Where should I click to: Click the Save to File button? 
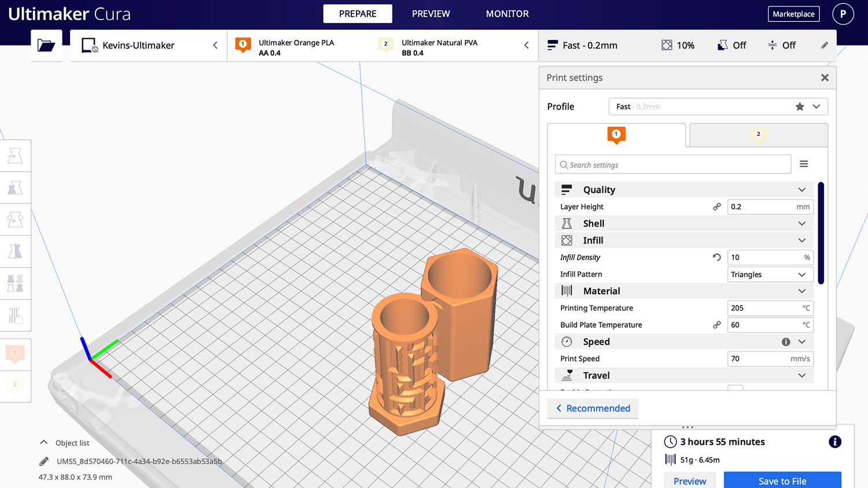point(782,480)
